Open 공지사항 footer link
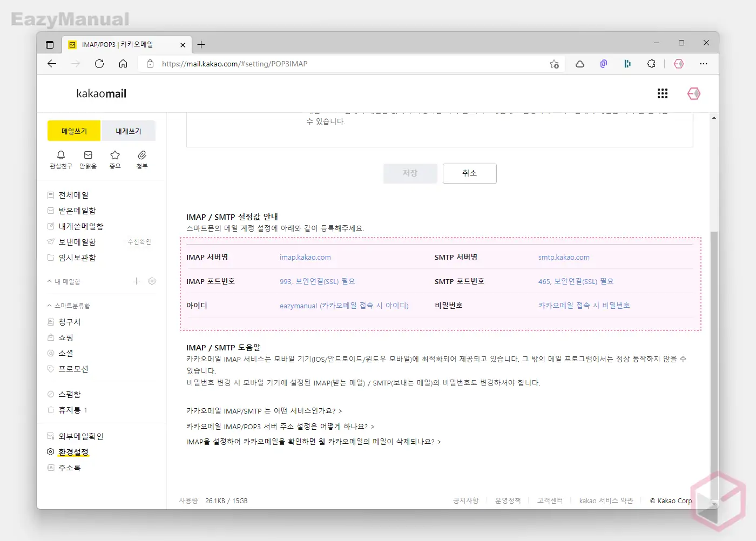 pos(466,501)
